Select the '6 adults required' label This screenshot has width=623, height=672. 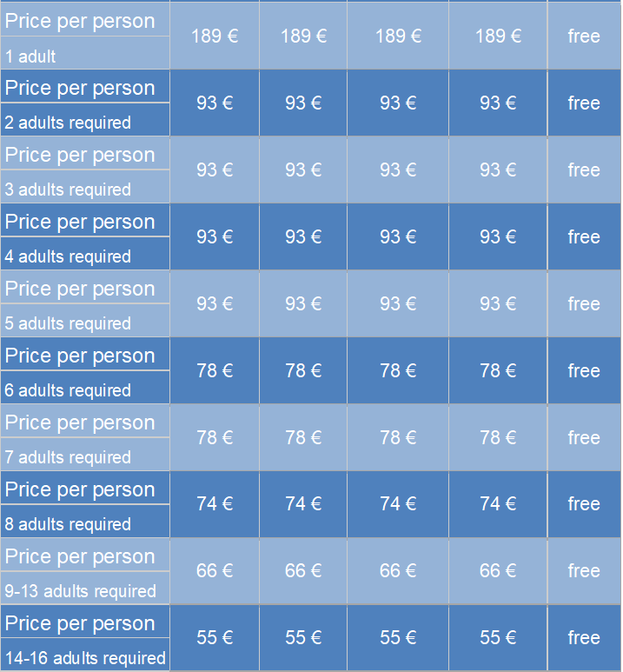click(68, 390)
